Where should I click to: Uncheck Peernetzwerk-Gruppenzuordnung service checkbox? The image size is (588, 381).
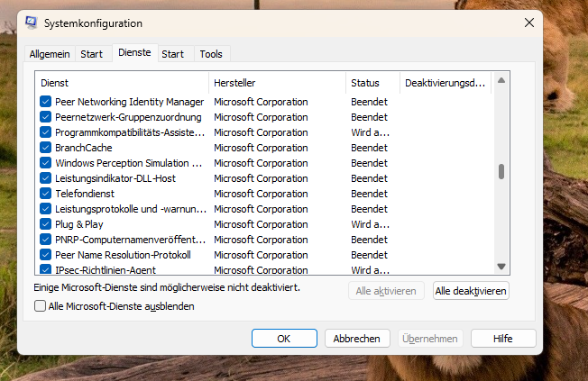tap(45, 117)
